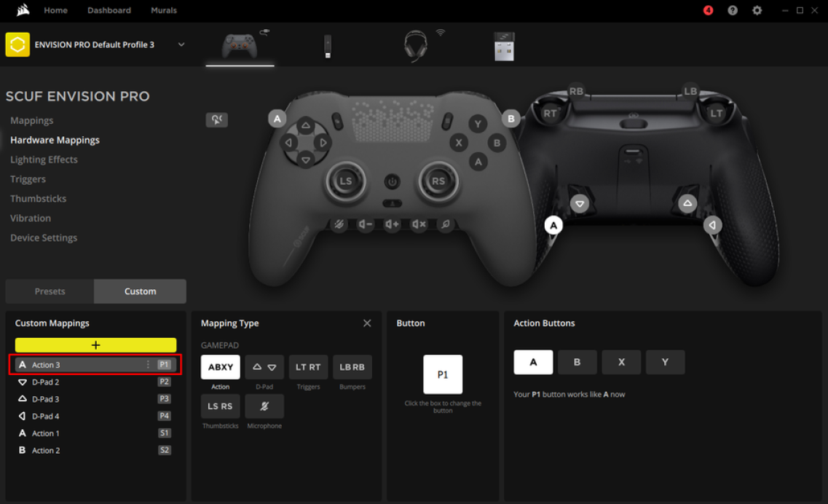This screenshot has width=828, height=504.
Task: Click the D-pad left arrow on controller
Action: [x=288, y=143]
